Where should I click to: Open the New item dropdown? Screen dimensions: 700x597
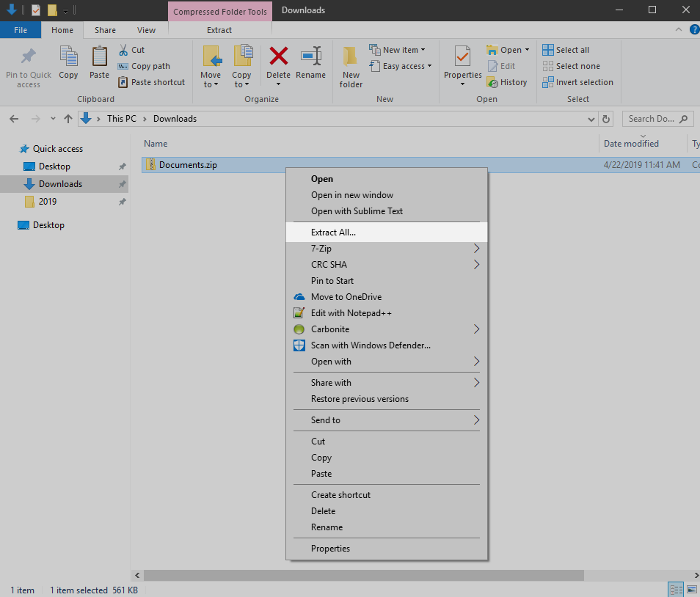pos(400,49)
